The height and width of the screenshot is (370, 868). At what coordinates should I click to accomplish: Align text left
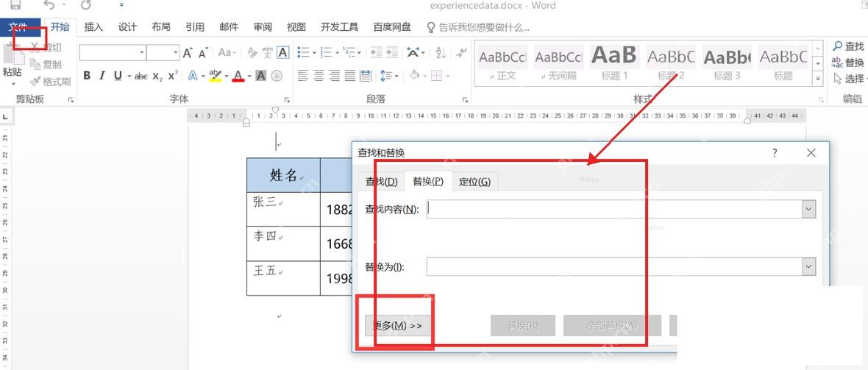pyautogui.click(x=303, y=76)
